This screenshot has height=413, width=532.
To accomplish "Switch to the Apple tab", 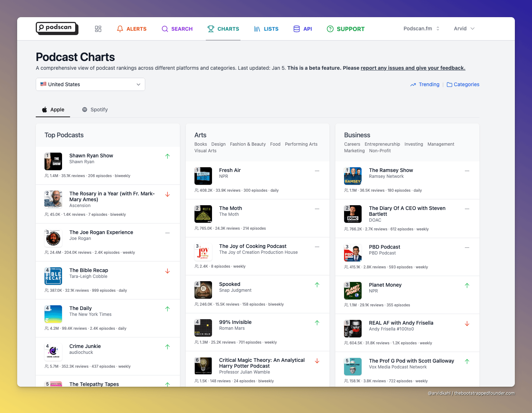I will [53, 110].
